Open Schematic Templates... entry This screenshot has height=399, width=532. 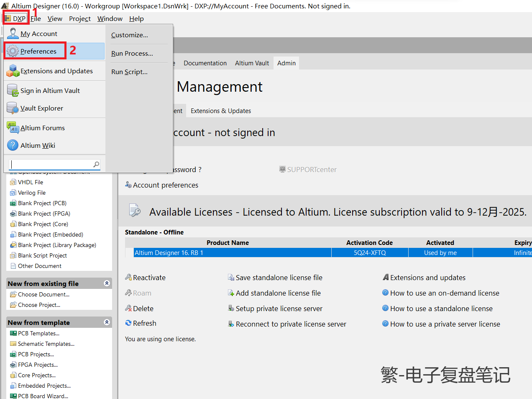coord(42,344)
